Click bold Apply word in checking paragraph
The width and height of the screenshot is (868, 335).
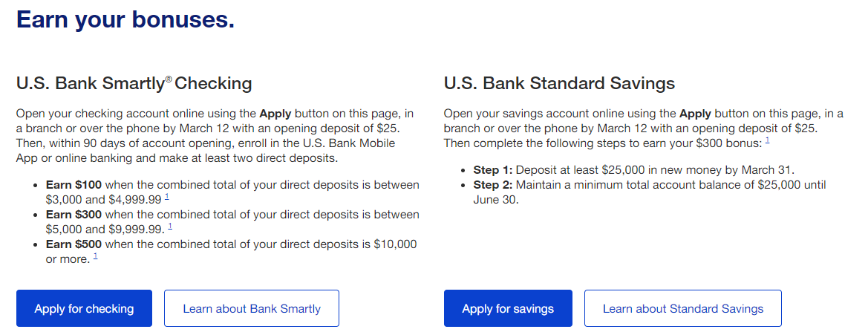(x=275, y=114)
